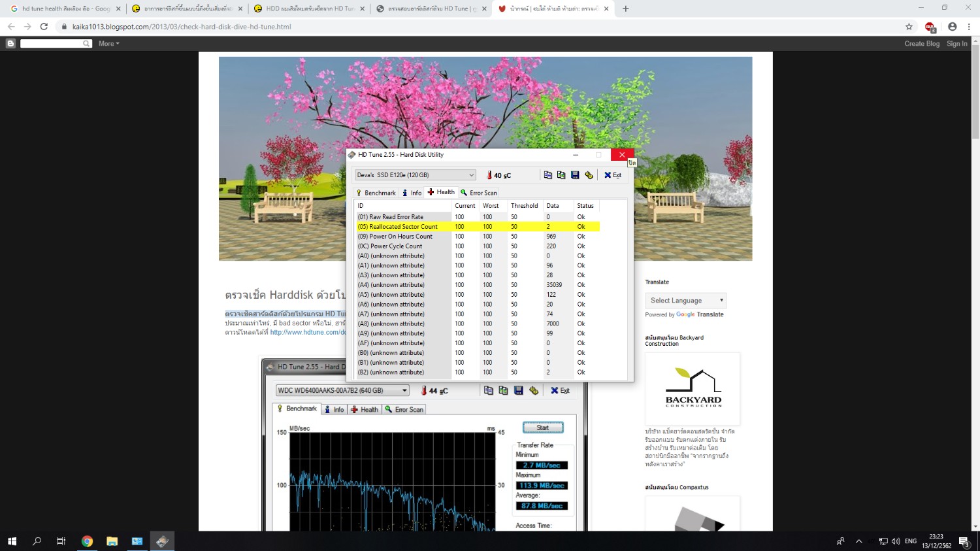This screenshot has height=551, width=980.
Task: Select the (A8) unknown attribute row
Action: tap(478, 324)
